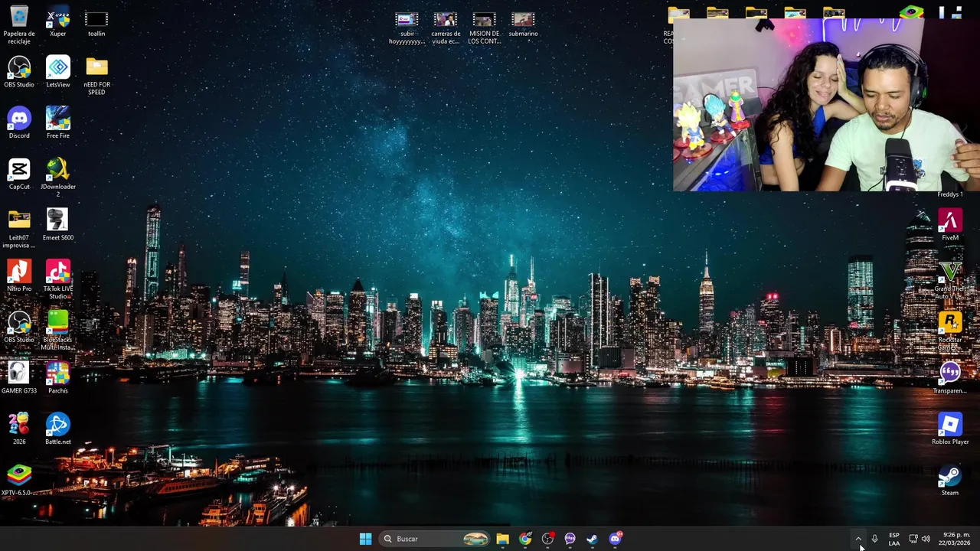
Task: Launch the FiveM shortcut
Action: click(950, 225)
